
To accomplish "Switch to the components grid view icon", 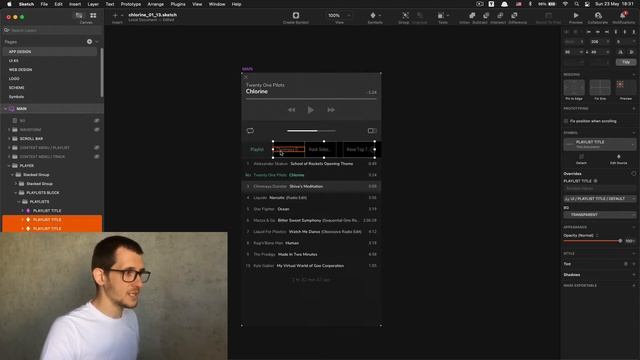I will coord(93,16).
